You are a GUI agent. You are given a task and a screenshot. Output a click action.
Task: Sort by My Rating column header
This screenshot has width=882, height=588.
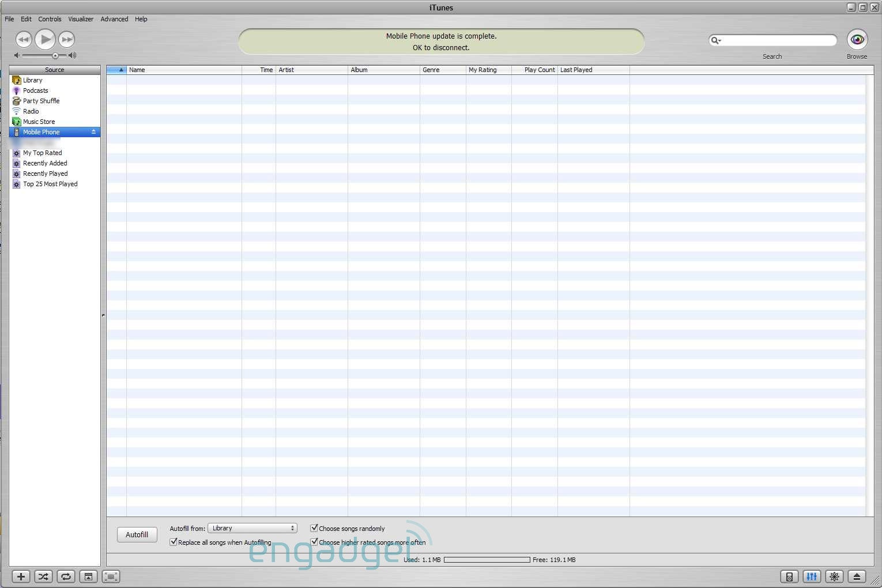pyautogui.click(x=489, y=70)
